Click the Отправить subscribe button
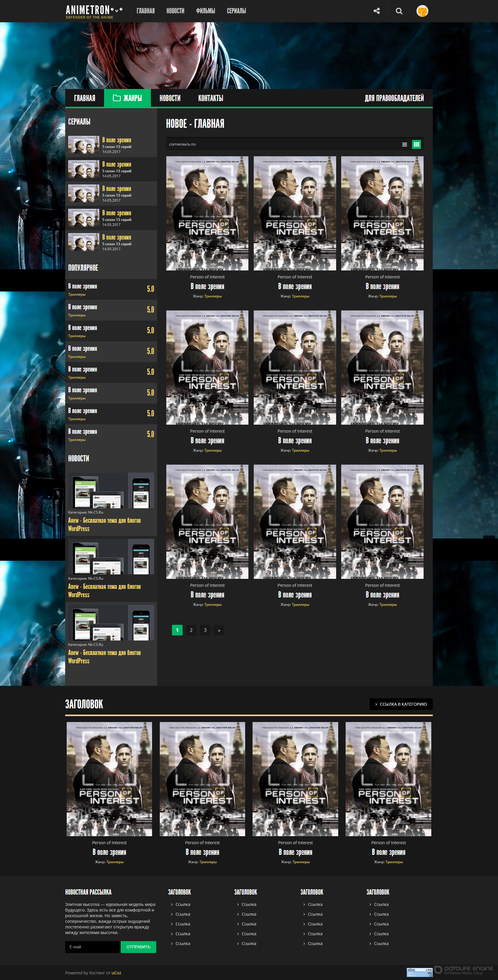Image resolution: width=498 pixels, height=980 pixels. click(138, 947)
